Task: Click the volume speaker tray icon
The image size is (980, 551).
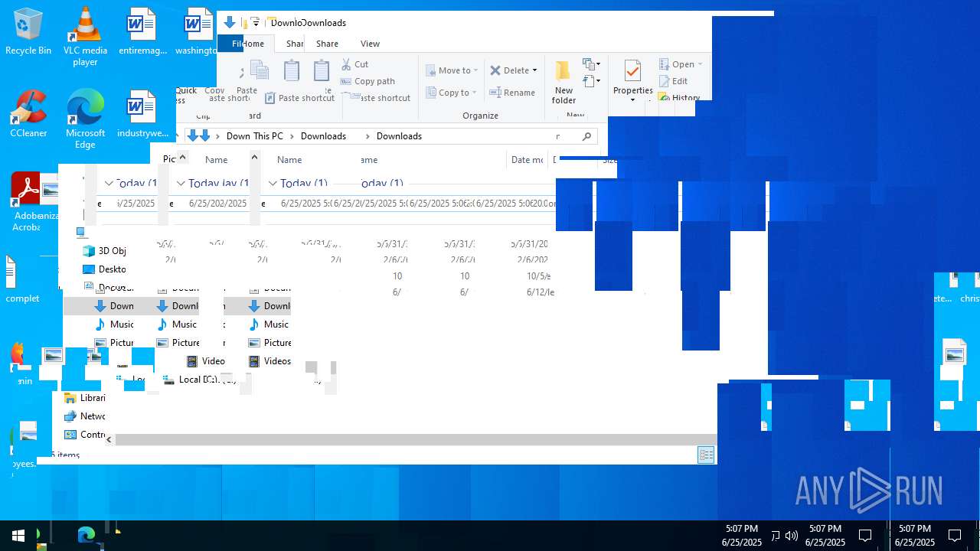Action: tap(792, 536)
